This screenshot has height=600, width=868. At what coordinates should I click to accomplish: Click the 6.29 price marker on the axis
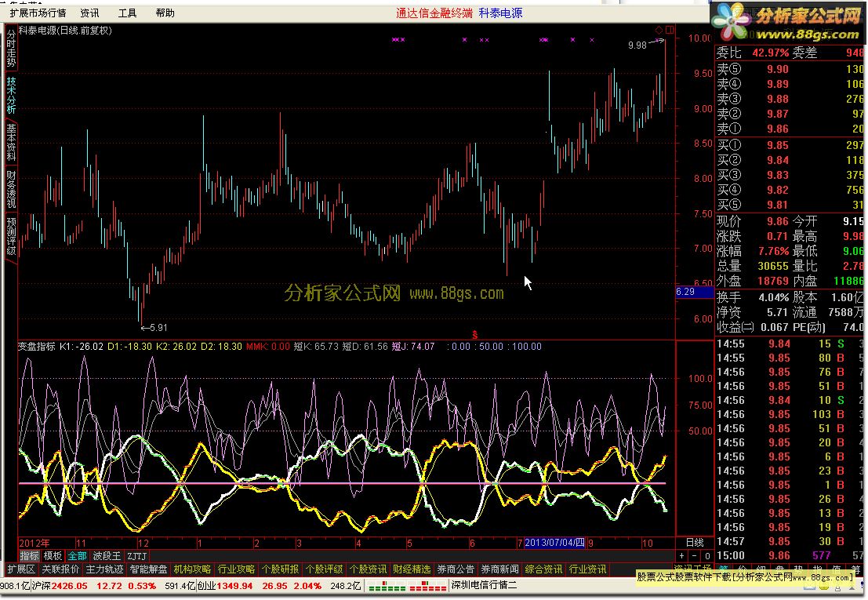(694, 292)
